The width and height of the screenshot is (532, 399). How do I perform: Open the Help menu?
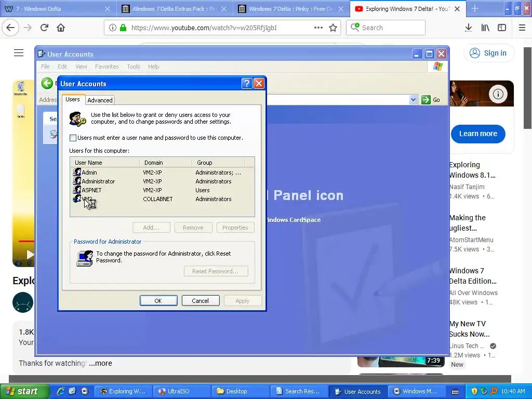click(153, 66)
